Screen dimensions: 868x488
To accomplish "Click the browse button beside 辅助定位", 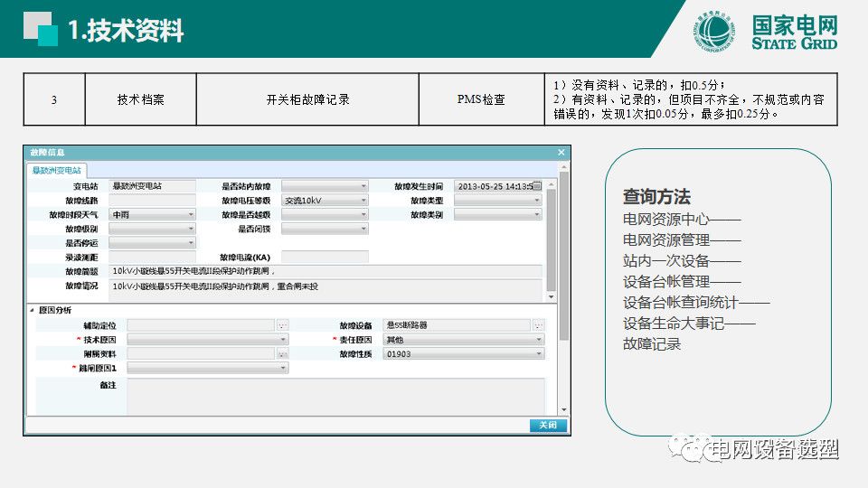I will pos(282,325).
